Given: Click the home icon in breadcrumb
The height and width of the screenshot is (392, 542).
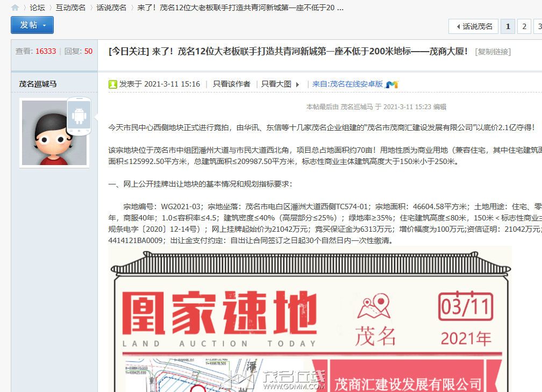Looking at the screenshot, I should [15, 8].
